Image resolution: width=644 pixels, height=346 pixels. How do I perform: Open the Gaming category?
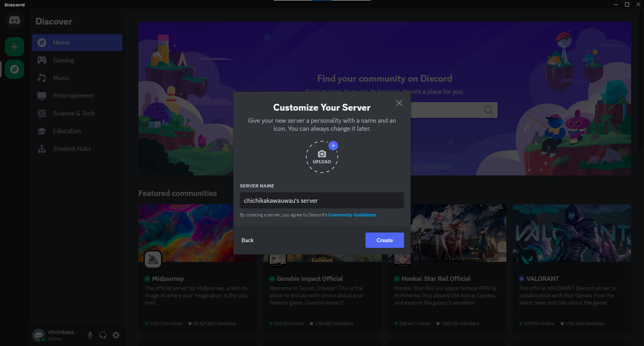coord(77,60)
